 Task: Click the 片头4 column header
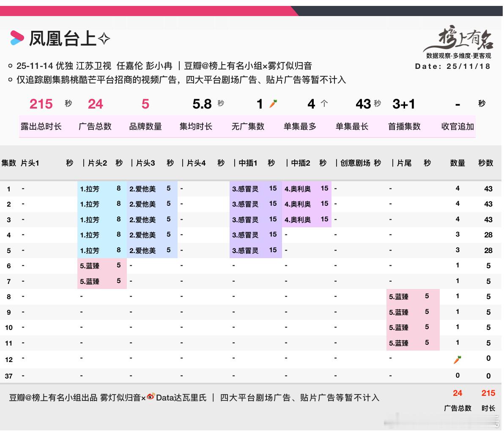[x=196, y=163]
